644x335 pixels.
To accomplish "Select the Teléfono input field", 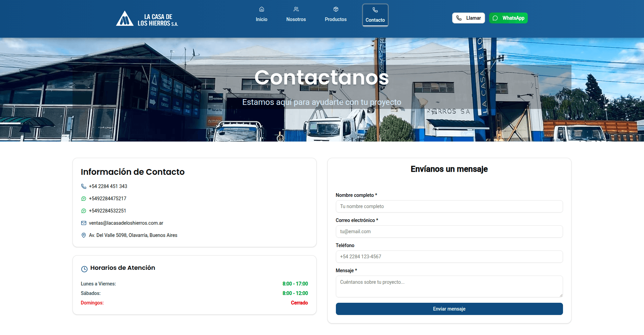I will (x=449, y=257).
